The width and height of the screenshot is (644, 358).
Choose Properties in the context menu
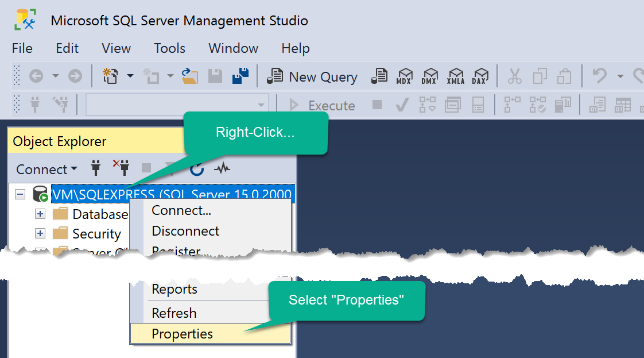click(210, 334)
